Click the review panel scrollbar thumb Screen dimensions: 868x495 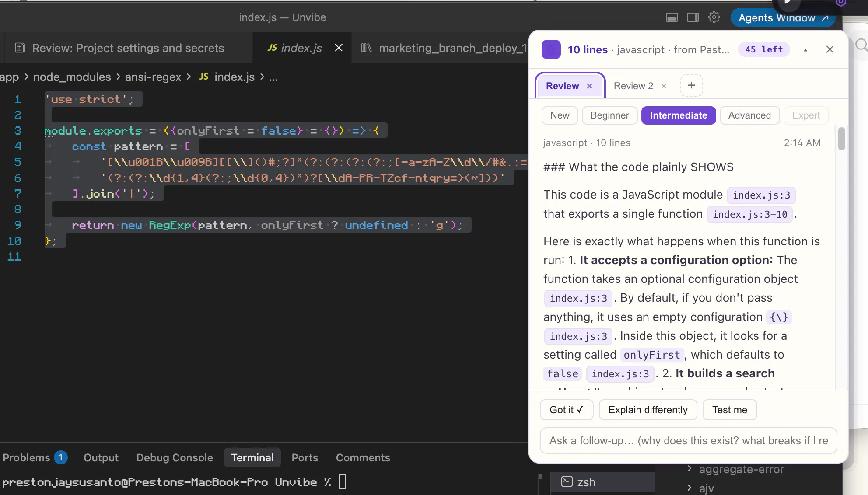[x=841, y=139]
